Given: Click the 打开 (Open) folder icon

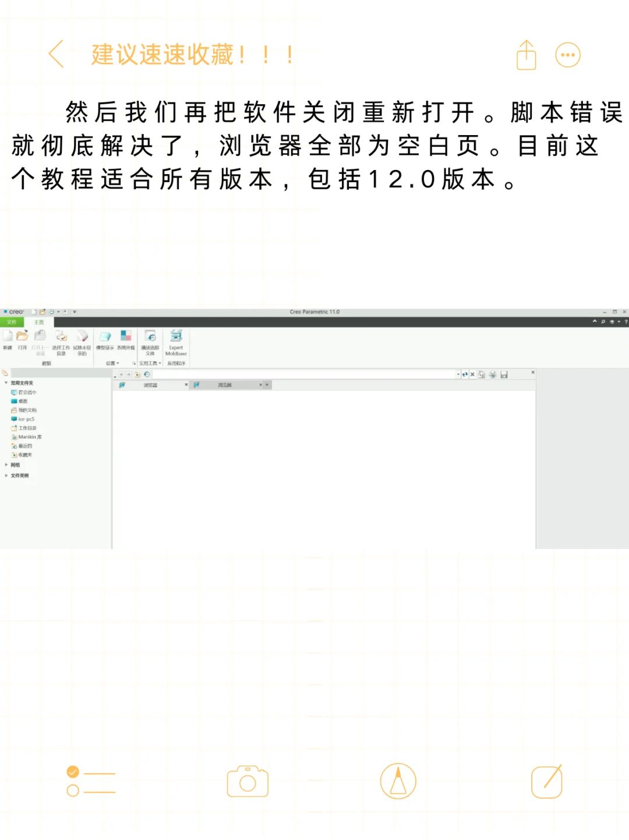Looking at the screenshot, I should tap(24, 336).
